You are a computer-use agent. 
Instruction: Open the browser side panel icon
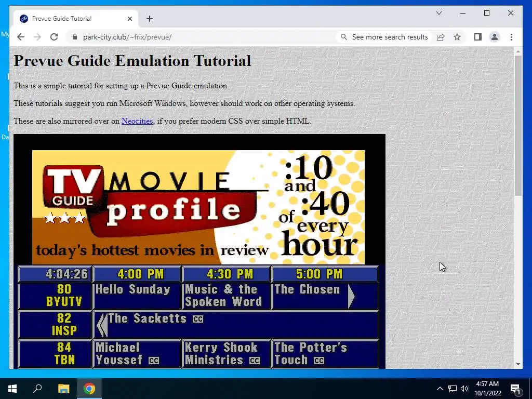(478, 37)
